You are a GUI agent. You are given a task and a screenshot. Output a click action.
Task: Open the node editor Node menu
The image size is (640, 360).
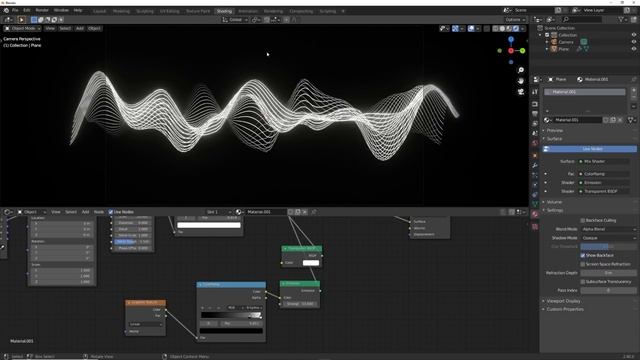[99, 212]
